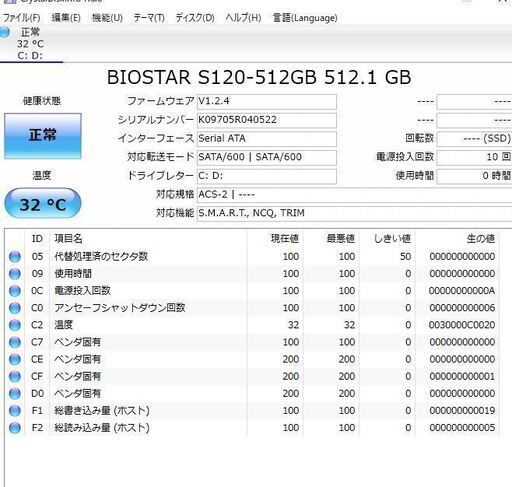Click status orb for row C7 ベンダ固有
The image size is (512, 487).
click(x=15, y=342)
